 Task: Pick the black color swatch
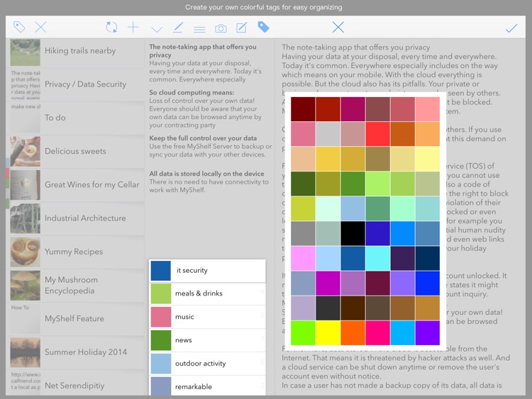point(353,233)
